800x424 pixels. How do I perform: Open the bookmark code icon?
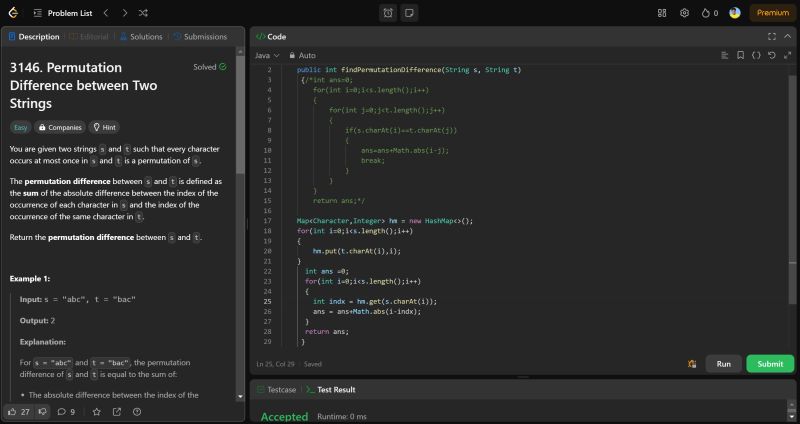740,55
